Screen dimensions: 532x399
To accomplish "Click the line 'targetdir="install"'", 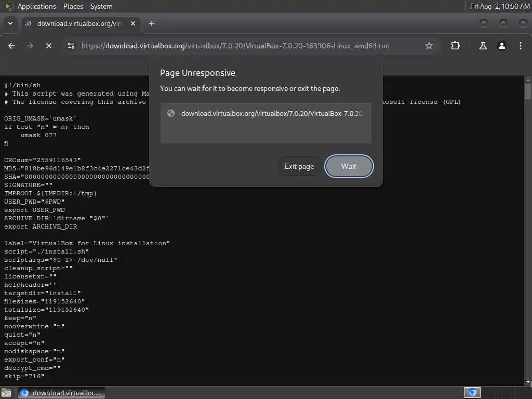I will pyautogui.click(x=43, y=293).
